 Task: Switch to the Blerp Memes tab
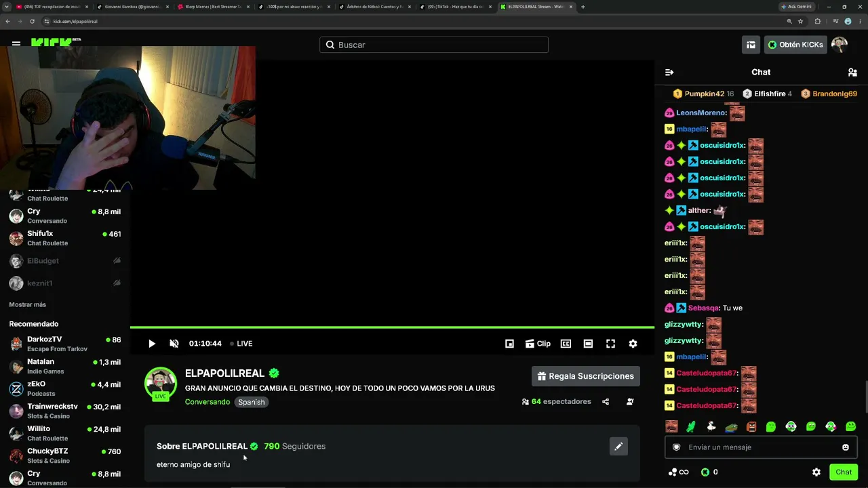tap(213, 7)
